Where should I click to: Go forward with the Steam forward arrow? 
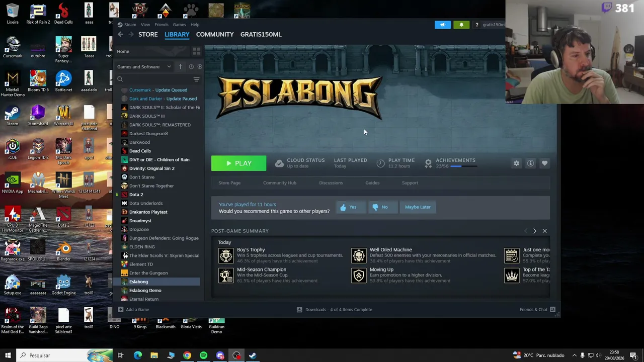point(131,34)
